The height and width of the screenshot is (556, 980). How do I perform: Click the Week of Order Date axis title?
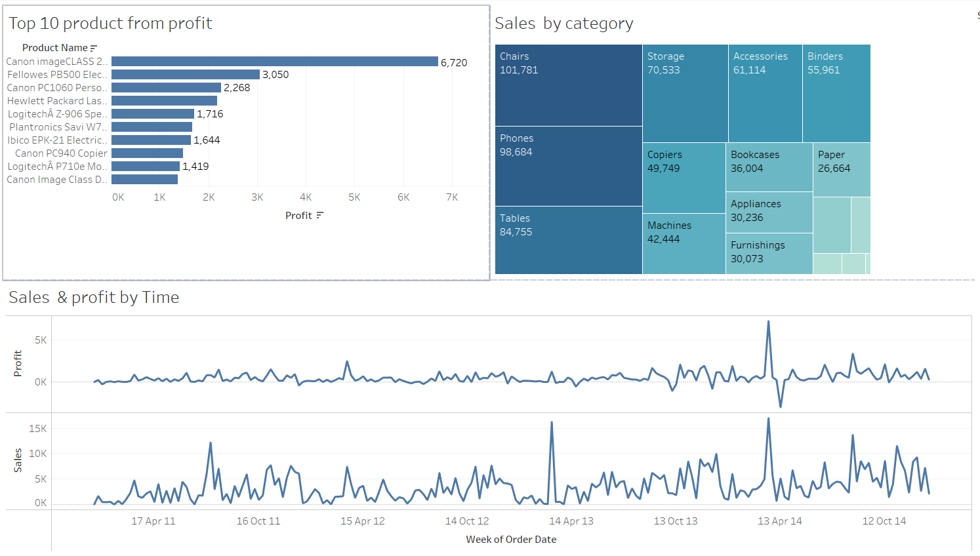pos(511,540)
